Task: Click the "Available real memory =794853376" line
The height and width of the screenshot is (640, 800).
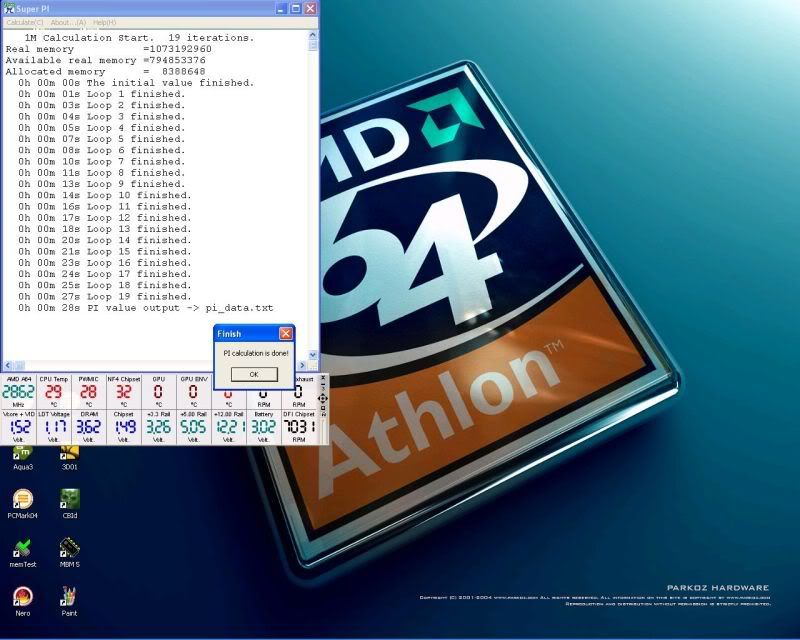Action: point(105,60)
